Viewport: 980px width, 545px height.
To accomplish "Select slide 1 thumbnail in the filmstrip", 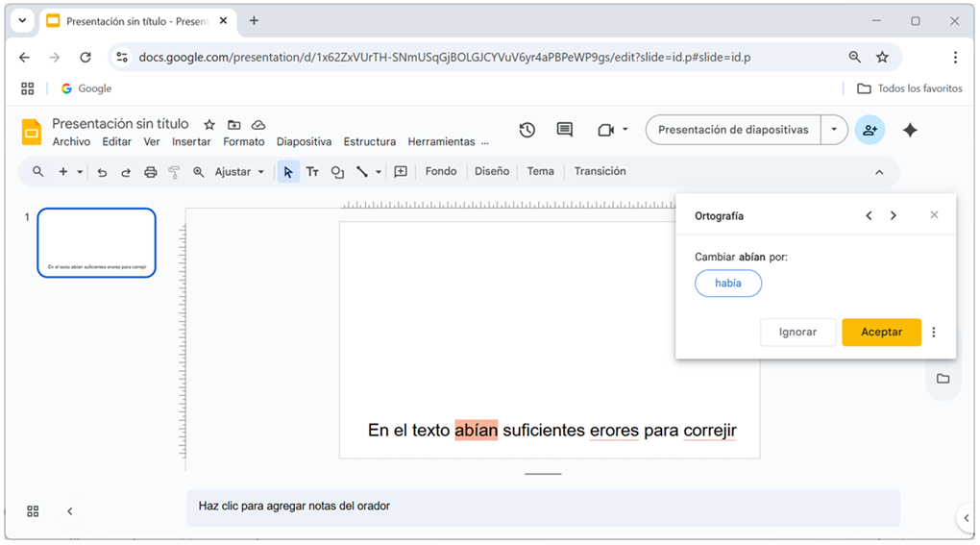I will coord(96,243).
